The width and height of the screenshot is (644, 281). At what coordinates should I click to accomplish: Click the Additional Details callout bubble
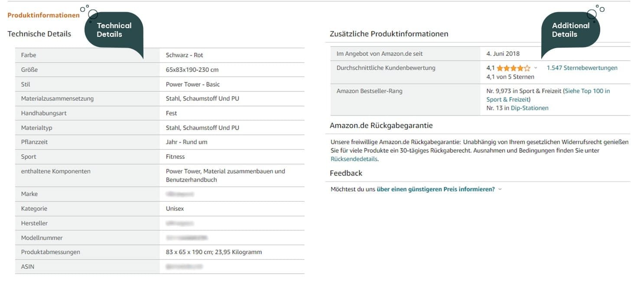point(570,30)
